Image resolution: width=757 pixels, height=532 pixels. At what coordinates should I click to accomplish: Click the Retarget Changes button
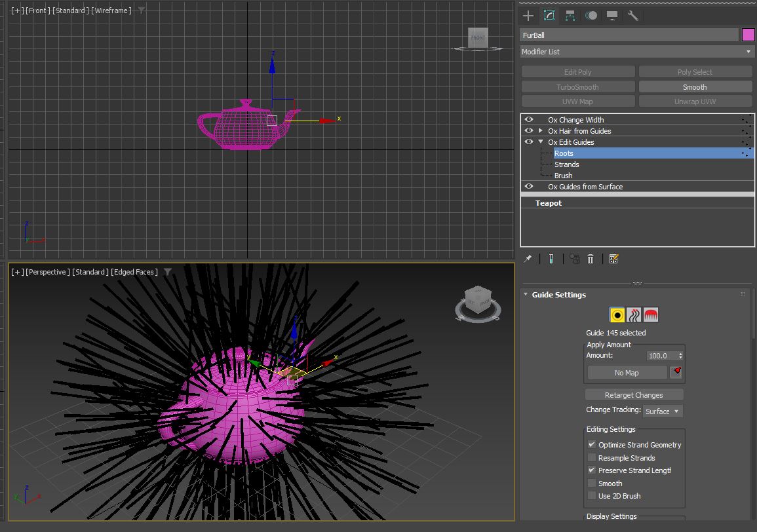[x=634, y=395]
